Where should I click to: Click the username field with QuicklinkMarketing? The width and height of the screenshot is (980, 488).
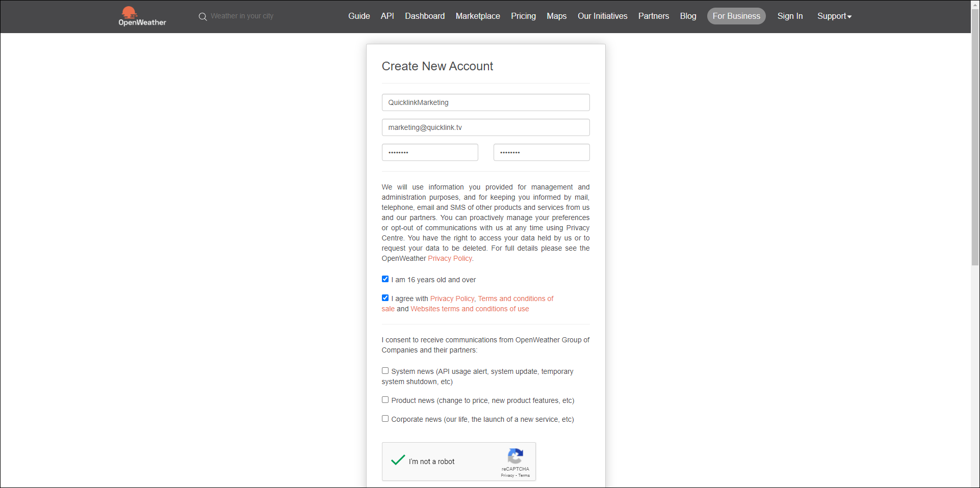(485, 102)
